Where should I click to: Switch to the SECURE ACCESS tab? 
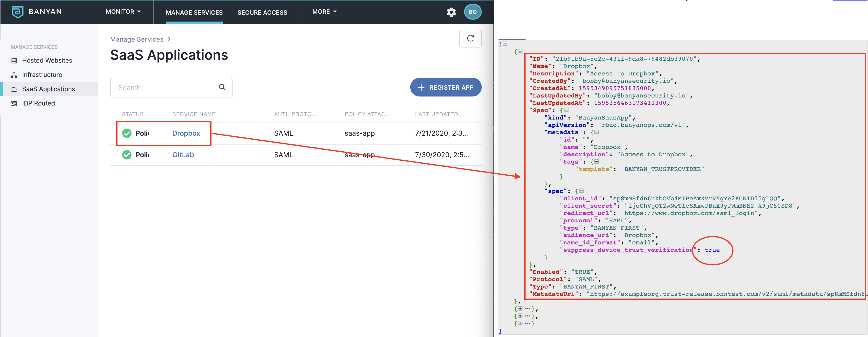(x=262, y=12)
